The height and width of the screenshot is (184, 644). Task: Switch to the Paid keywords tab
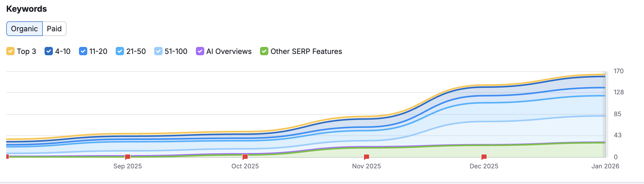tap(54, 29)
